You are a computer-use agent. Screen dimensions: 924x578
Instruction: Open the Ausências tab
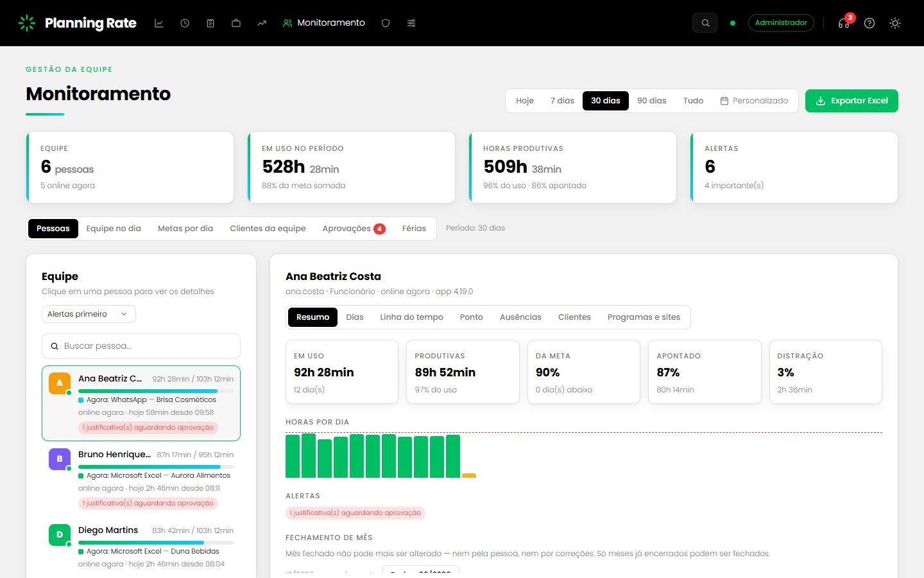tap(520, 317)
